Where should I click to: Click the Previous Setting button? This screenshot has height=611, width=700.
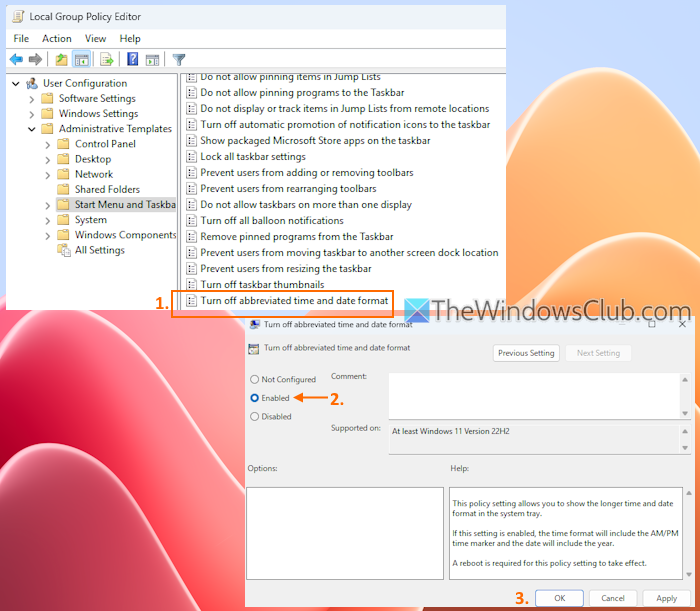tap(526, 353)
